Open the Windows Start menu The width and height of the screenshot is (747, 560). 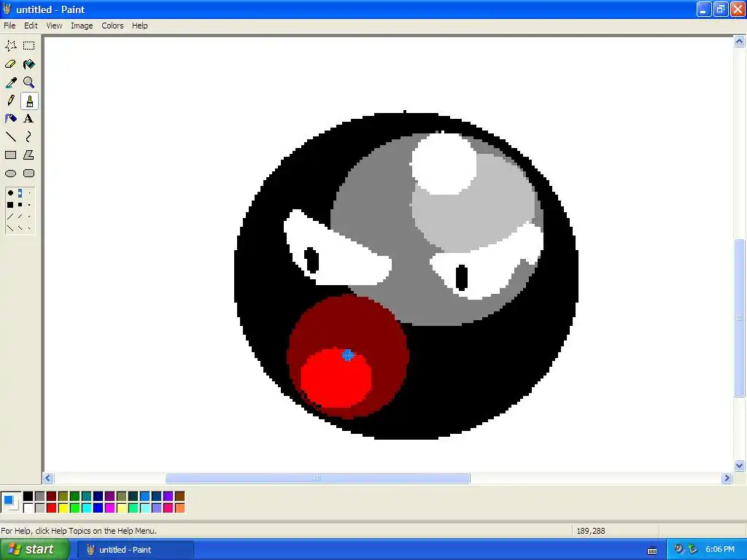point(34,550)
